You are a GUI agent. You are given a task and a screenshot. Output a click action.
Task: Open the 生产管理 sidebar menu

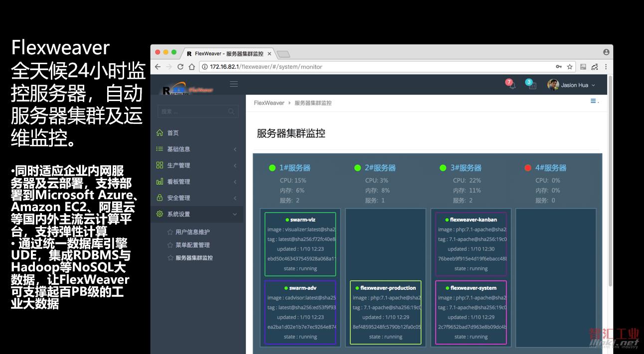click(197, 165)
